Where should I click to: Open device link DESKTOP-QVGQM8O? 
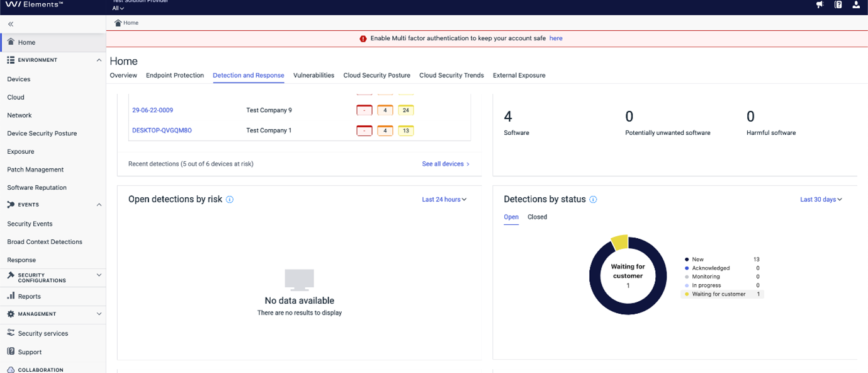162,130
